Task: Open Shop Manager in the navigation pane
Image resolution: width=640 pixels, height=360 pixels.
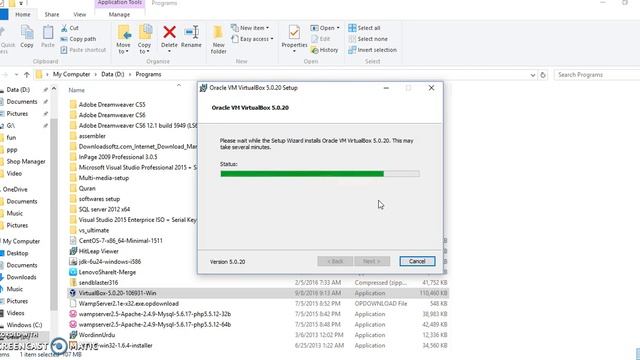Action: [x=26, y=162]
